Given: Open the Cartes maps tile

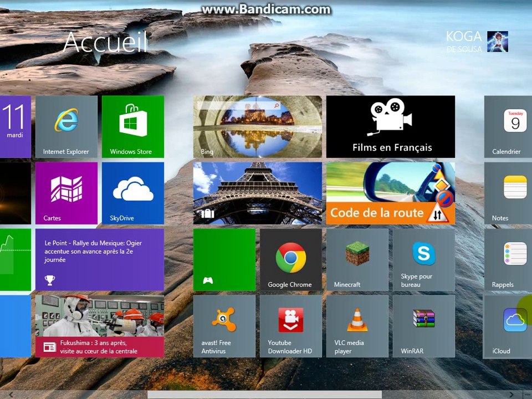Looking at the screenshot, I should click(x=66, y=193).
